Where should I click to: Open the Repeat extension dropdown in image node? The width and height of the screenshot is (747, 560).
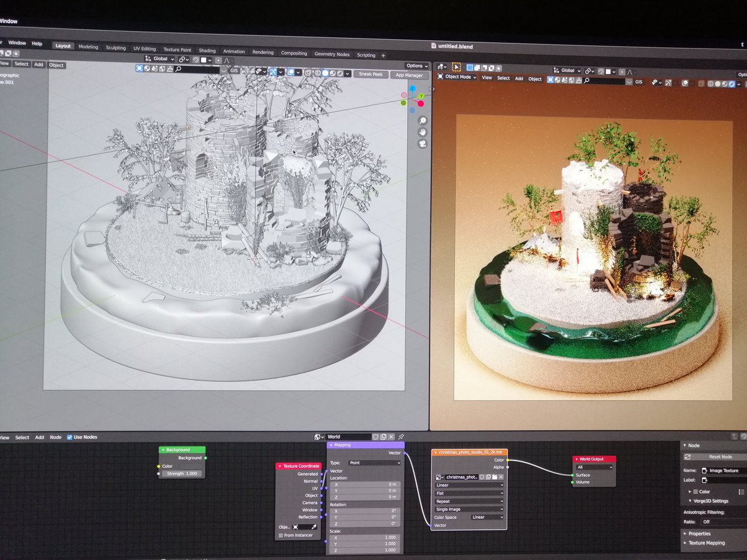pos(469,501)
